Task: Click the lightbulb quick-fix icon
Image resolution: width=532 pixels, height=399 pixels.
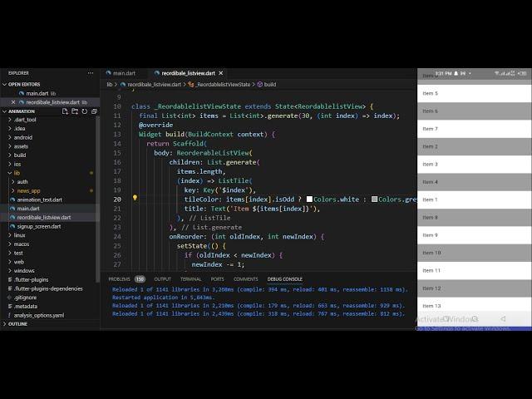Action: pos(135,198)
